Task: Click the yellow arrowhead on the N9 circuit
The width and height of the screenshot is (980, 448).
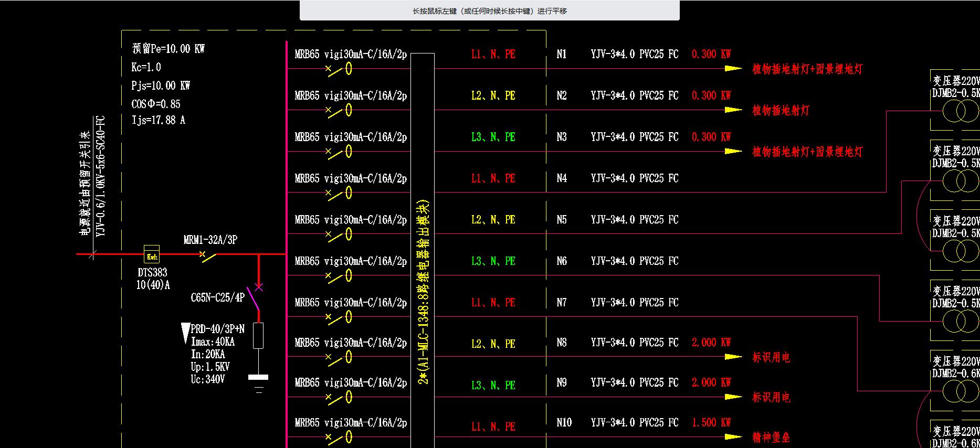Action: 733,397
